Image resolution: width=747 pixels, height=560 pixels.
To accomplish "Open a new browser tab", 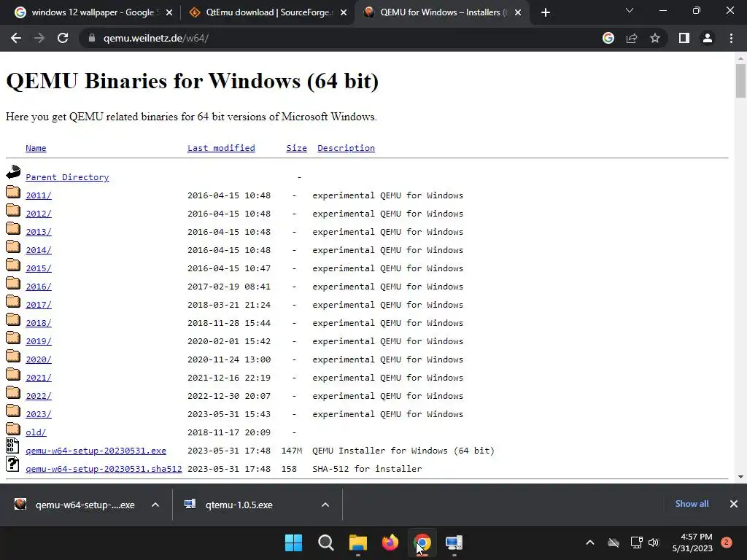I will pyautogui.click(x=546, y=12).
